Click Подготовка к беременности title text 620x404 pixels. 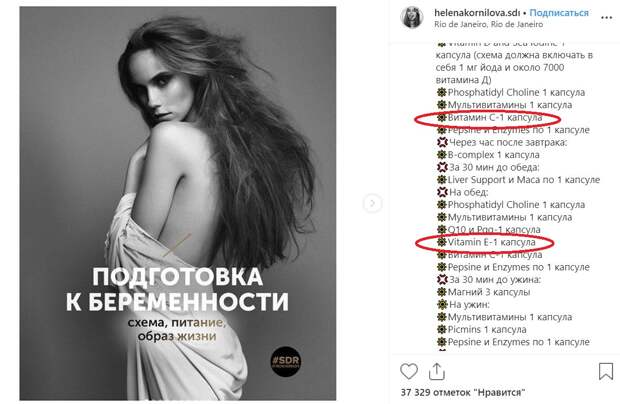pos(177,289)
